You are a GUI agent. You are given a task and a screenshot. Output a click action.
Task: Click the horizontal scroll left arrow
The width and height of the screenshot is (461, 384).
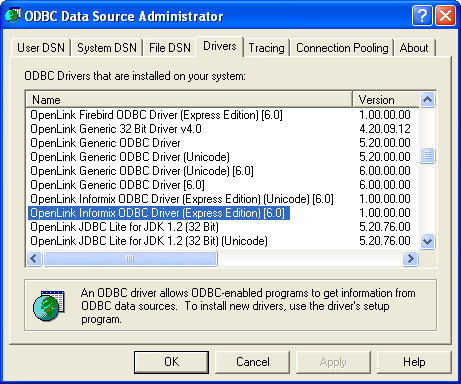point(34,259)
